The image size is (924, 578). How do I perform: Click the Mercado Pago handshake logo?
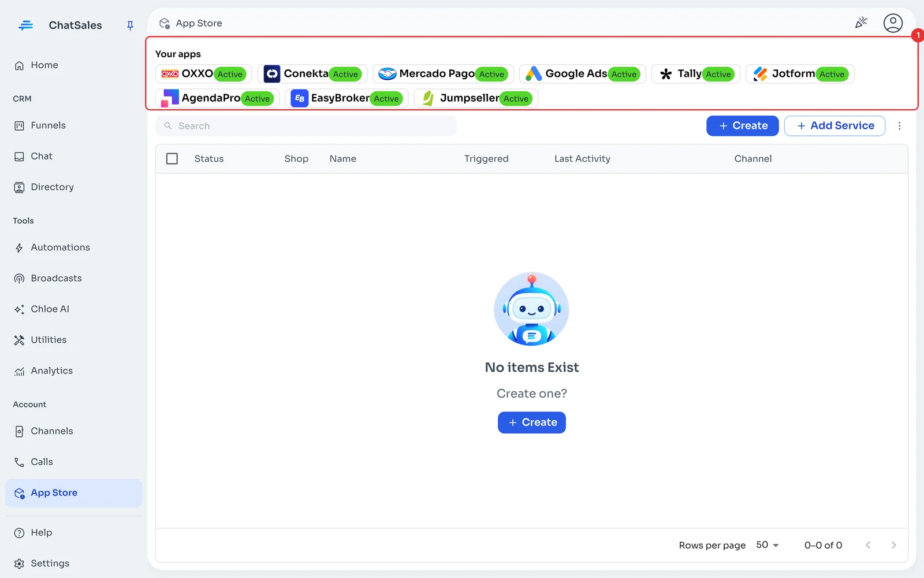tap(387, 74)
